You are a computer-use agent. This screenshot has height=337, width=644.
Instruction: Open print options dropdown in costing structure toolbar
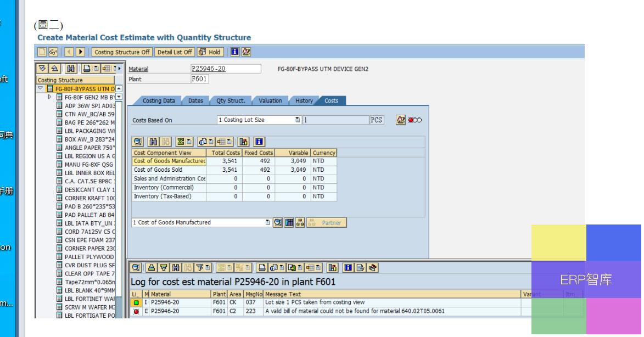(x=96, y=69)
